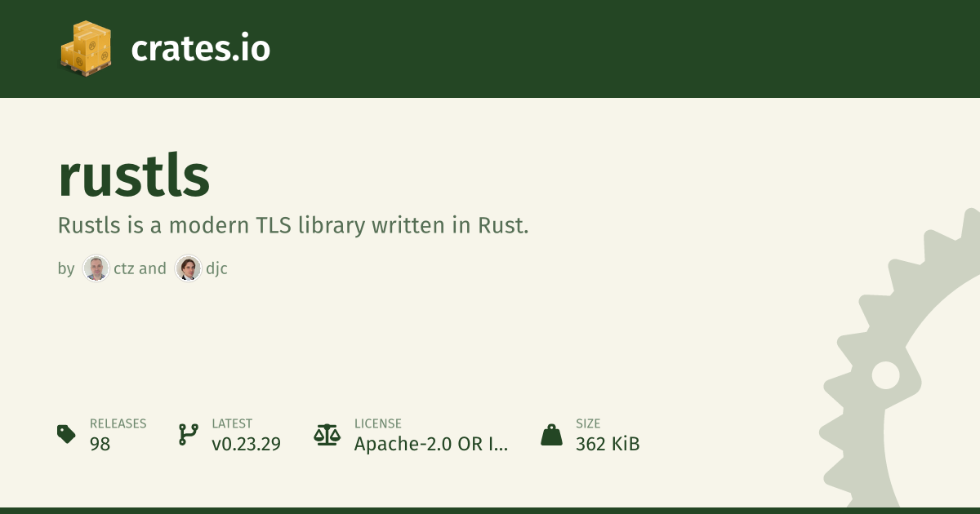This screenshot has width=980, height=514.
Task: Click the LATEST label
Action: [x=232, y=423]
